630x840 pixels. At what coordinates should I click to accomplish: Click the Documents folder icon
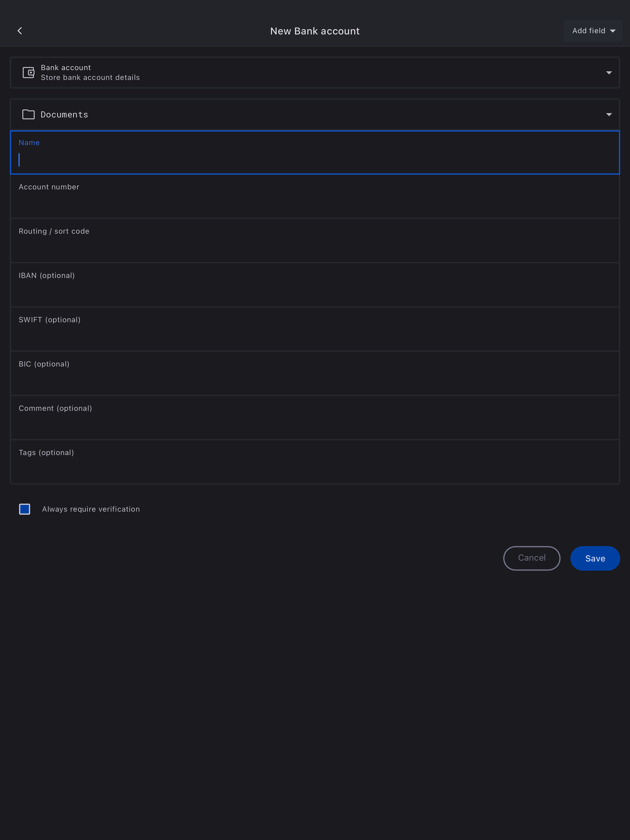point(29,114)
